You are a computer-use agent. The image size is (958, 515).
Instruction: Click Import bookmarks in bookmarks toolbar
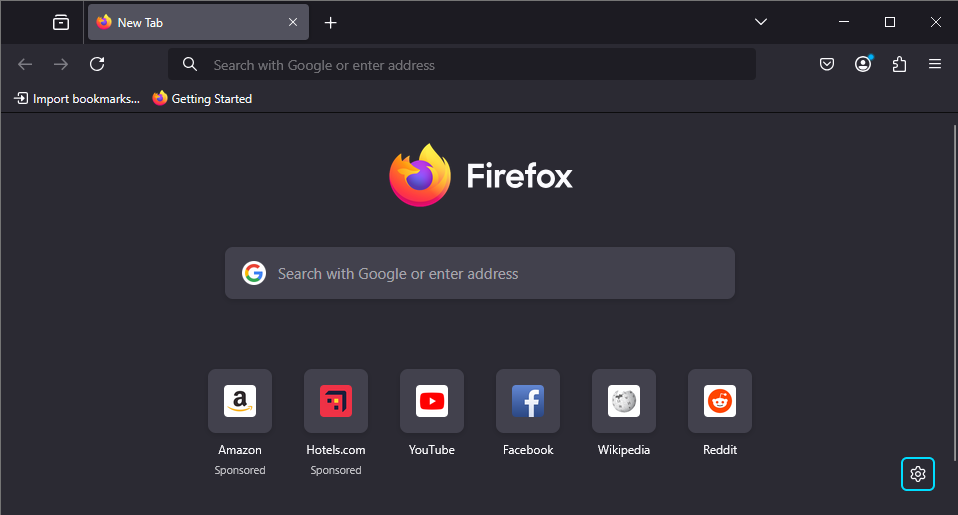coord(77,98)
